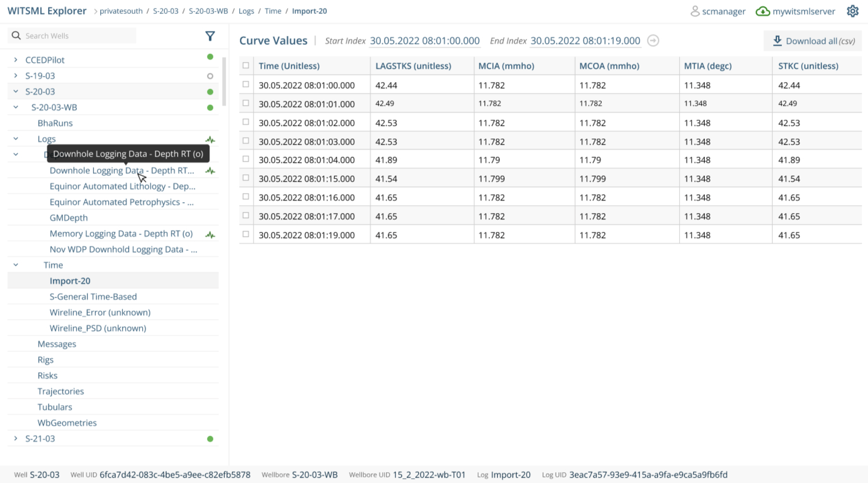868x483 pixels.
Task: Expand the S-21-03 well node
Action: (16, 438)
